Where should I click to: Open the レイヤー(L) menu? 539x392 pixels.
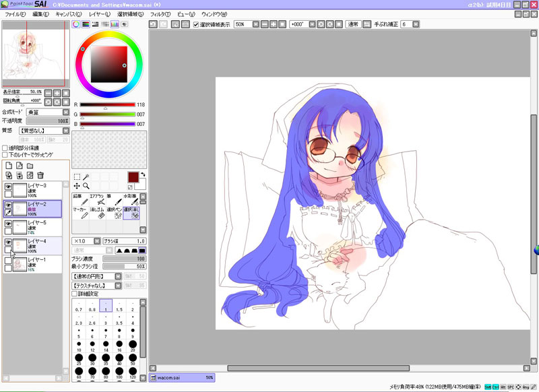coord(99,14)
